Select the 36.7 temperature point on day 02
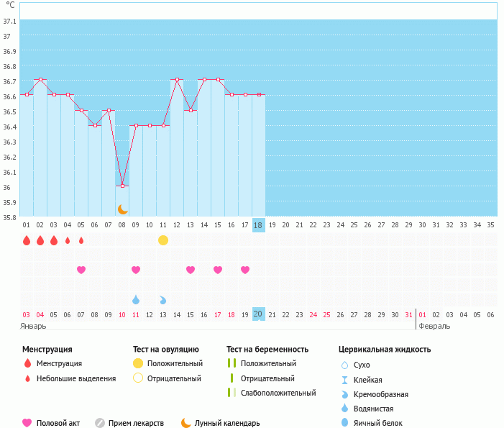The image size is (504, 428). point(40,79)
